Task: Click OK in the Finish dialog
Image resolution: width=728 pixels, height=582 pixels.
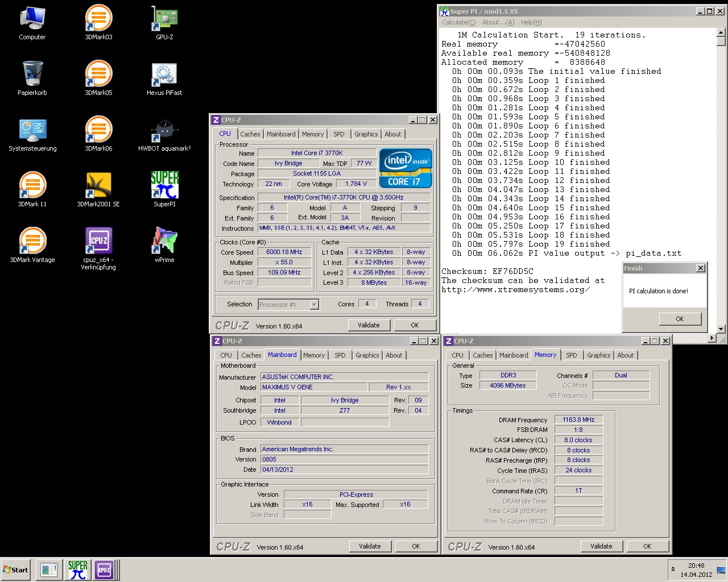Action: pyautogui.click(x=680, y=319)
